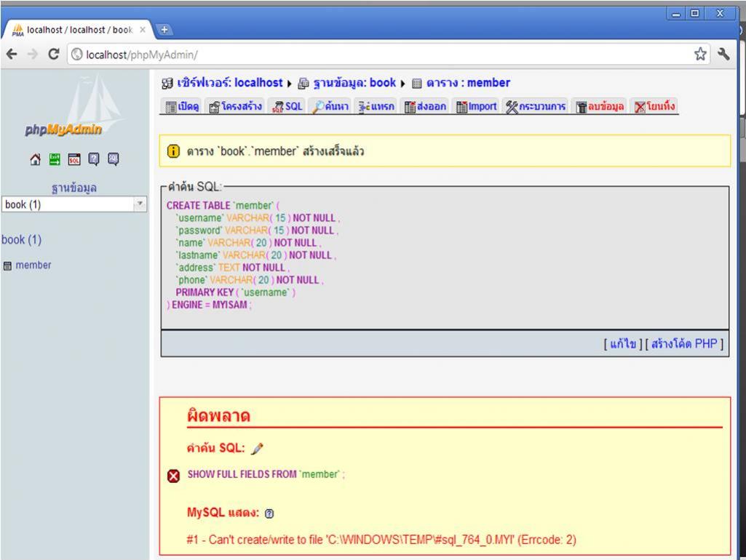Click the ผิดพลาด error heading
This screenshot has width=746, height=560.
click(218, 416)
